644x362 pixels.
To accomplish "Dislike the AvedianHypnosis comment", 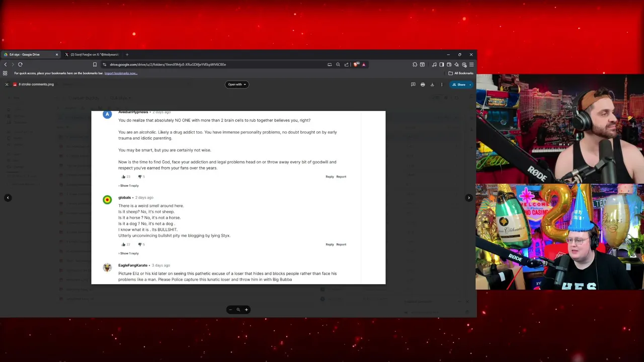I will [140, 176].
